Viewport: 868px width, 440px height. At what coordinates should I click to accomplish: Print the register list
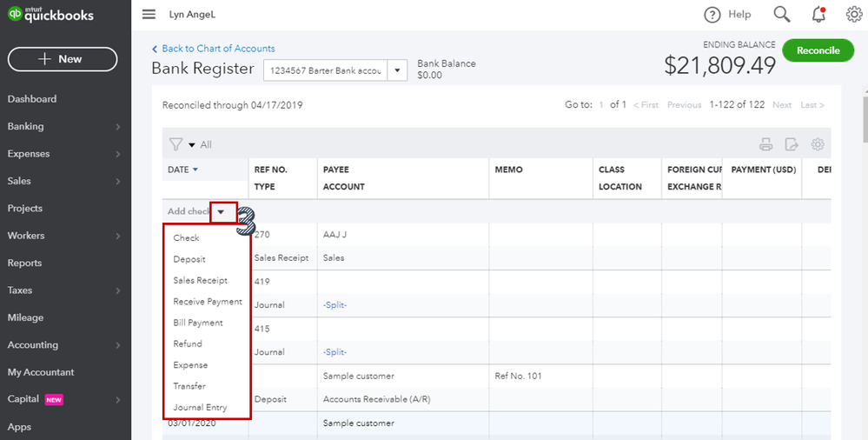(766, 144)
